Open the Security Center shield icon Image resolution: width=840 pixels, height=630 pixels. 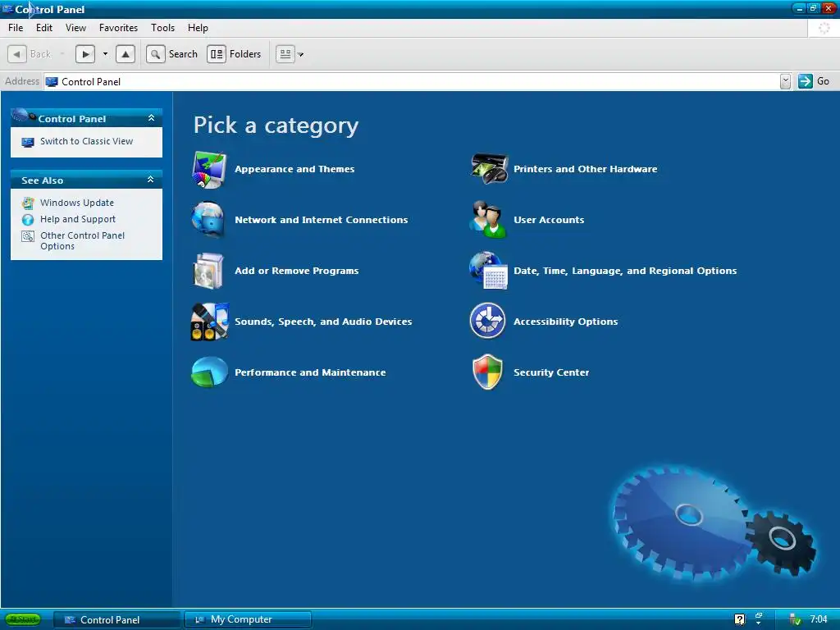(x=487, y=372)
